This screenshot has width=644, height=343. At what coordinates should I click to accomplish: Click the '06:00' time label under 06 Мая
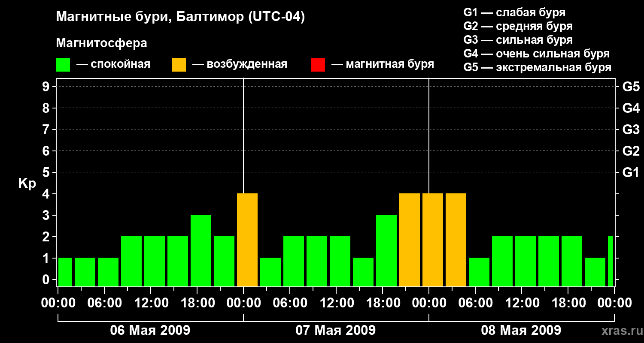(104, 303)
